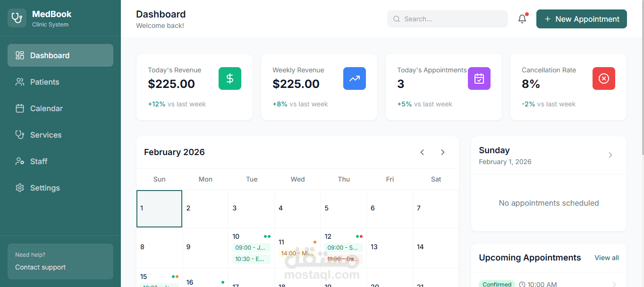The height and width of the screenshot is (287, 644).
Task: Select February 13 in the calendar
Action: 390,248
